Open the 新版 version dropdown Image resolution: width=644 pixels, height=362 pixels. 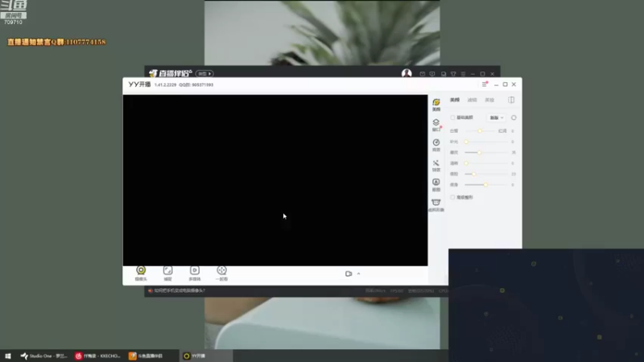pyautogui.click(x=496, y=117)
